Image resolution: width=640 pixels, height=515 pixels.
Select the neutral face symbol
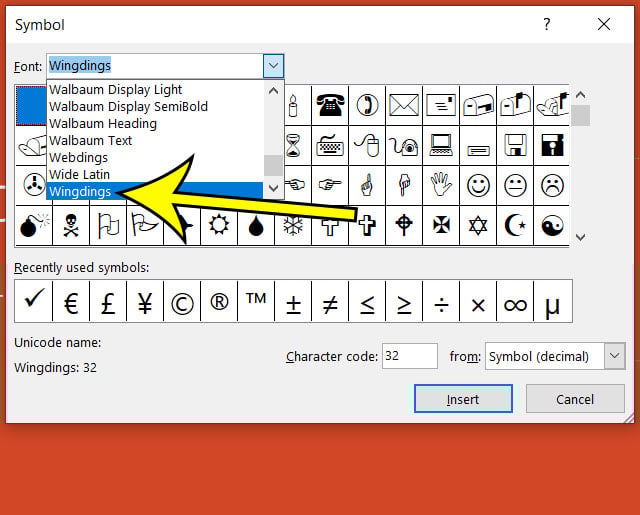tap(515, 185)
